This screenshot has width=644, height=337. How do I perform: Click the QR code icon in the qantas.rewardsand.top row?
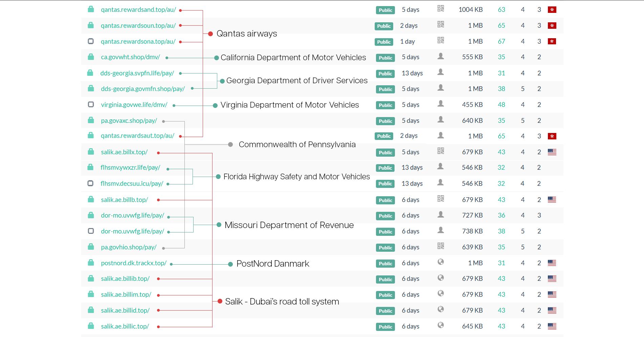pos(441,8)
